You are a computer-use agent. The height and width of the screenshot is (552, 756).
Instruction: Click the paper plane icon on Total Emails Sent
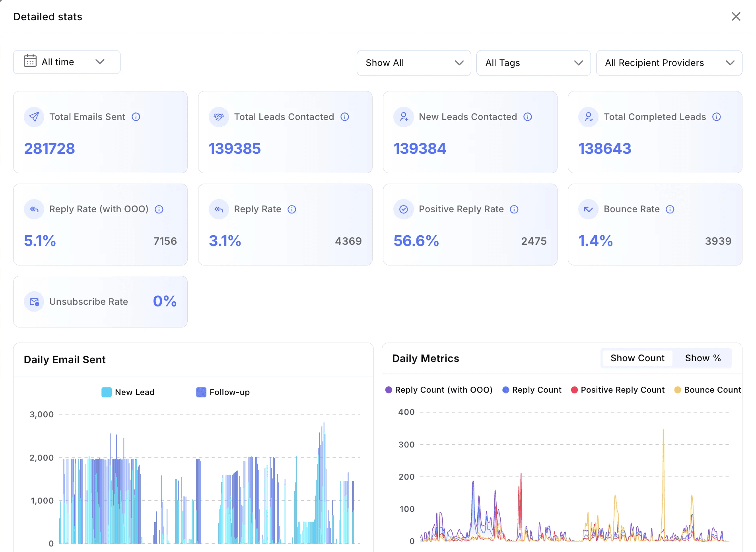[x=34, y=117]
